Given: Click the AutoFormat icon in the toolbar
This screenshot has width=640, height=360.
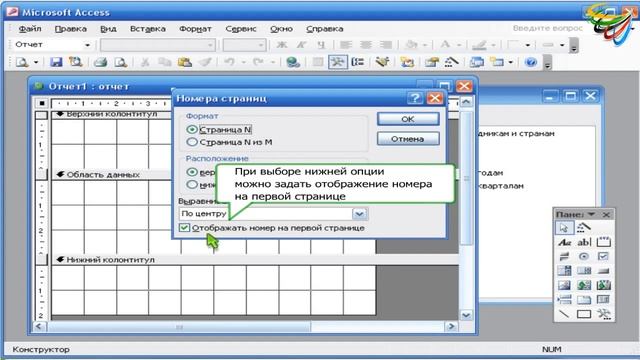Looking at the screenshot, I should tap(382, 62).
